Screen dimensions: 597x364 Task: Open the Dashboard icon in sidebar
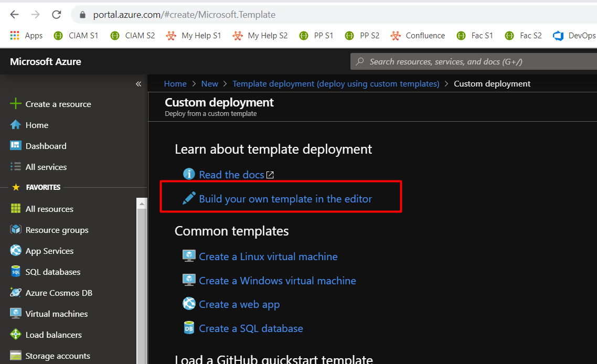(x=16, y=145)
